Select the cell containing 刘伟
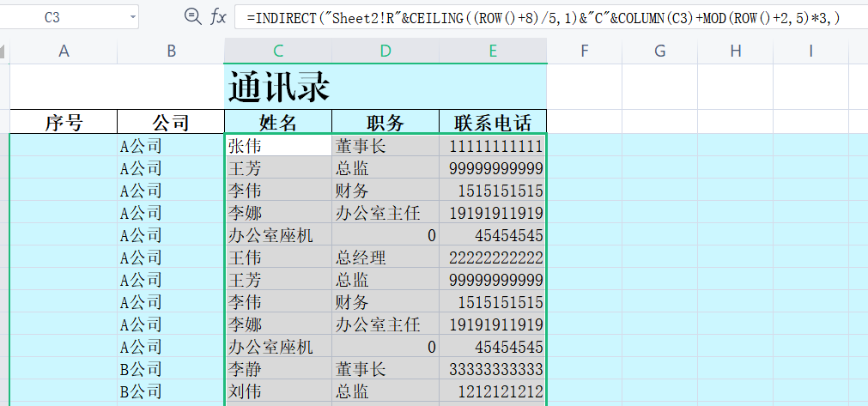Image resolution: width=868 pixels, height=406 pixels. [x=278, y=391]
